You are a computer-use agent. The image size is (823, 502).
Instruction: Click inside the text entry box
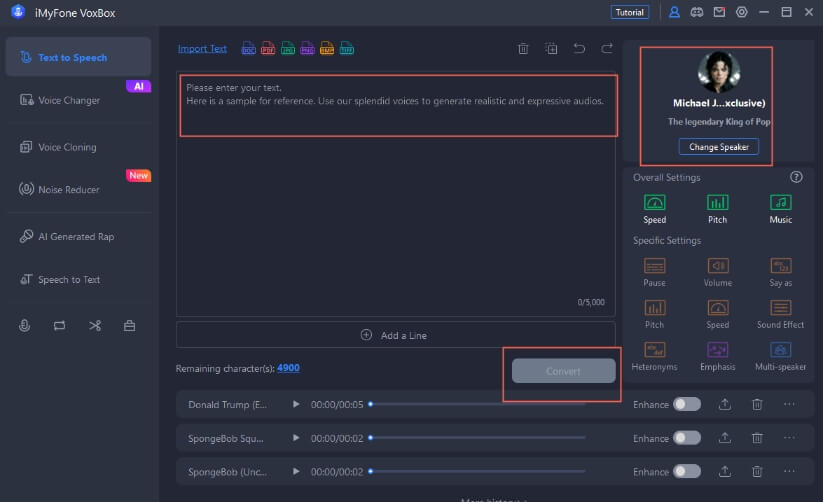click(x=396, y=194)
